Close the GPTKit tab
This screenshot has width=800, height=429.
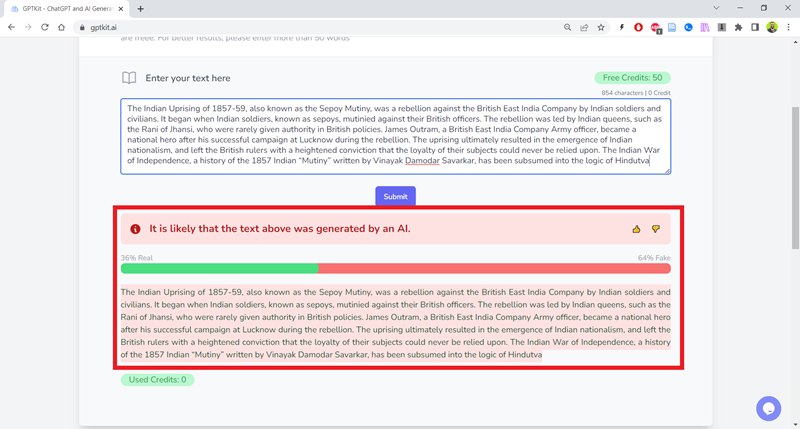(121, 9)
